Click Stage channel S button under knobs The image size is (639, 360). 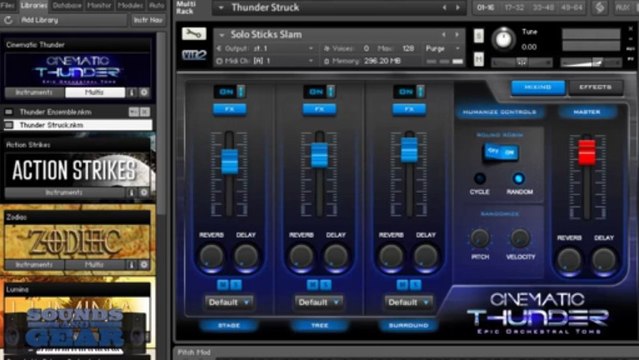[x=236, y=285]
